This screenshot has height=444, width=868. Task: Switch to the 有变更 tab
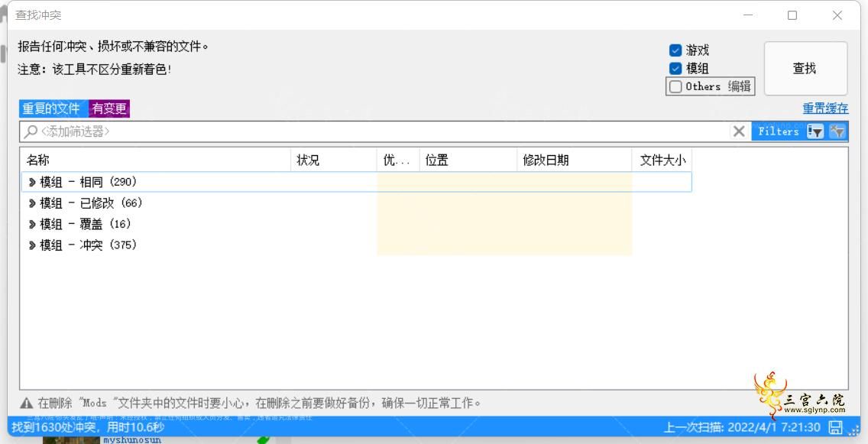[x=109, y=109]
